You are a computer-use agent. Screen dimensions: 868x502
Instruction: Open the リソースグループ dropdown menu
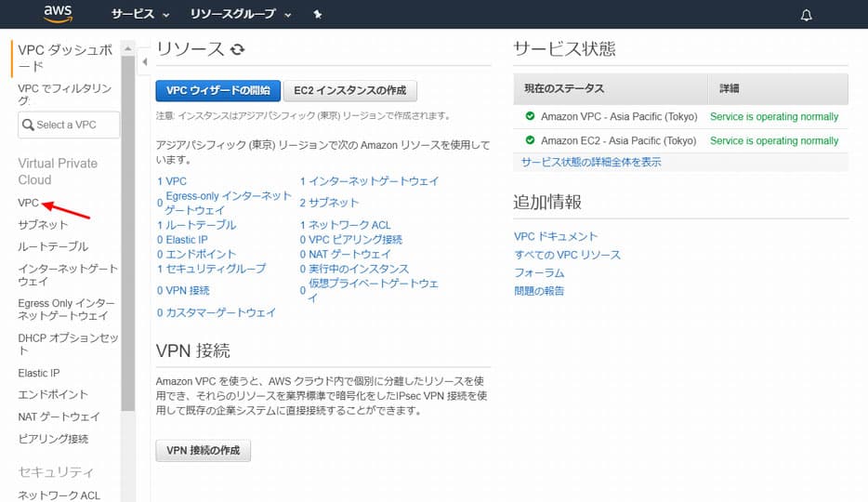click(x=241, y=14)
